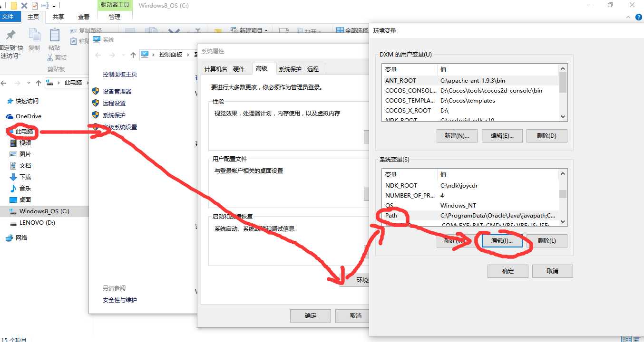644x342 pixels.
Task: Select COCOS_X_ROOT user variable row
Action: point(470,110)
